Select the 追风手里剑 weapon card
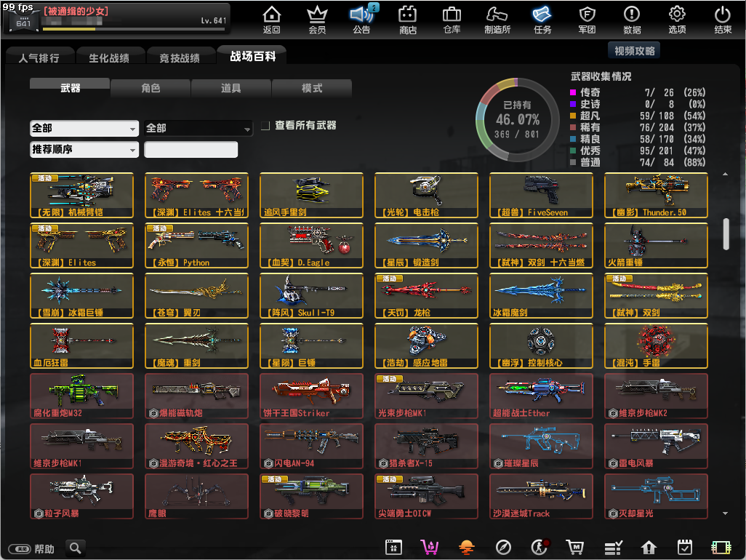This screenshot has height=560, width=746. (311, 195)
